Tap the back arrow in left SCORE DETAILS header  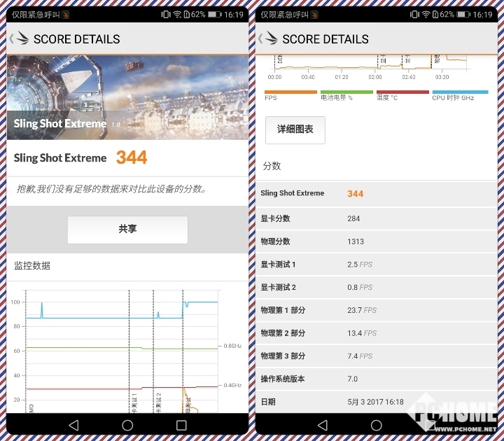[x=12, y=39]
